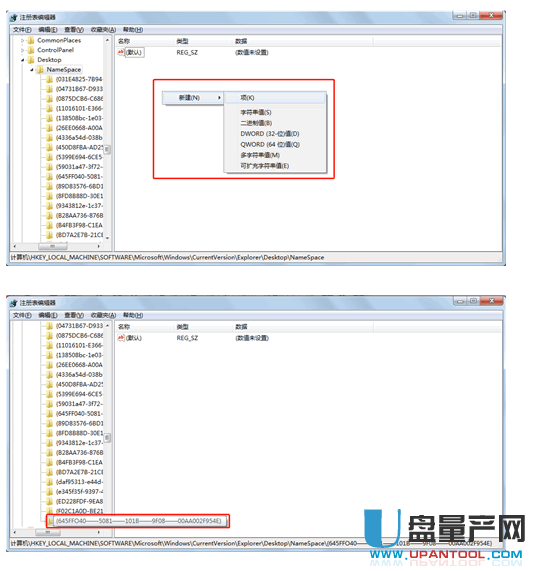Click the {031E4825-7894 key folder icon
Screen dimensions: 538x571
point(50,79)
